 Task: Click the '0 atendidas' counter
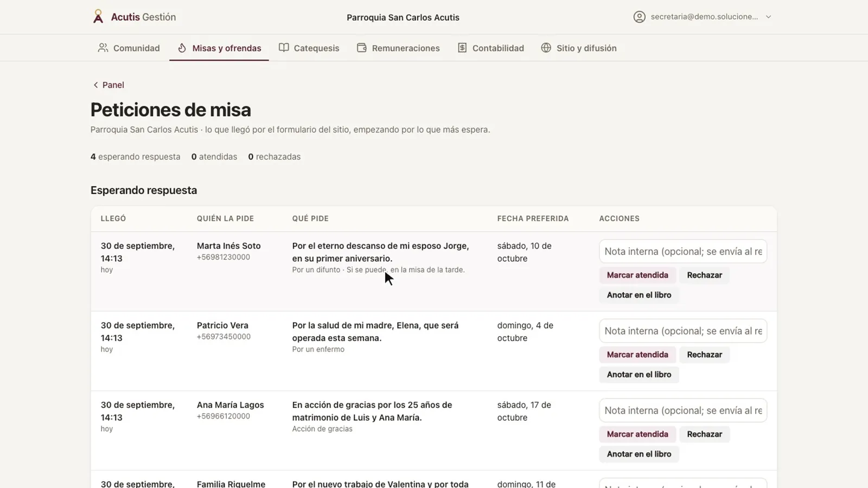click(214, 157)
